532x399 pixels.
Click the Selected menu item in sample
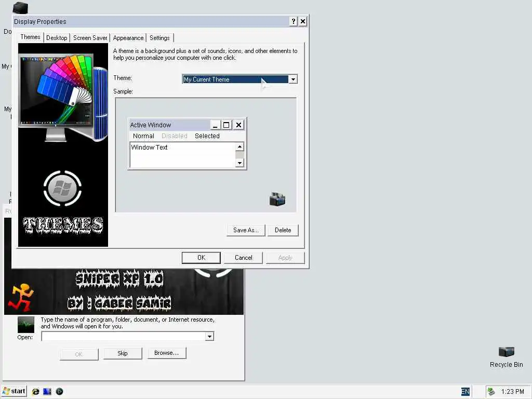click(x=207, y=136)
